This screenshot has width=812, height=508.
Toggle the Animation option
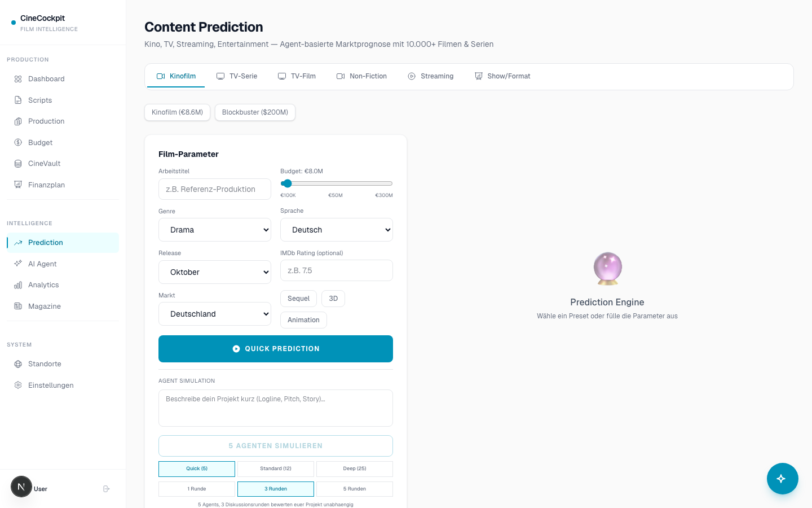[x=303, y=319]
